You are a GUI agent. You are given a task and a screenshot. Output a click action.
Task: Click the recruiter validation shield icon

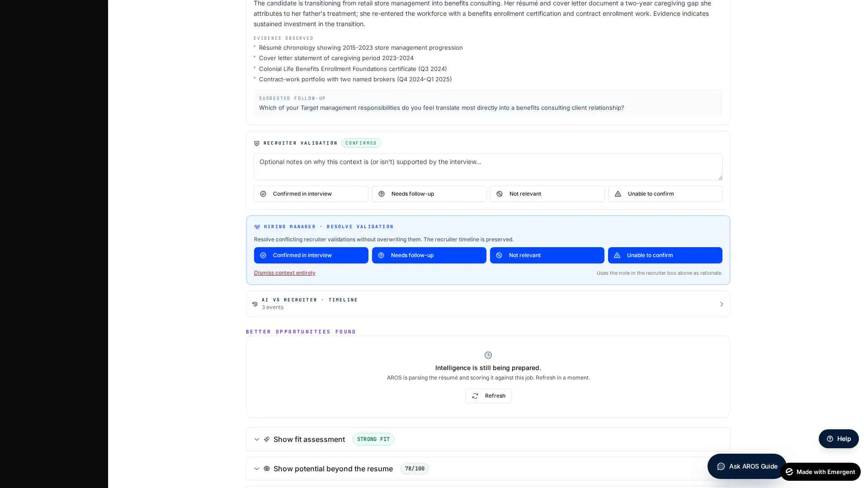pyautogui.click(x=257, y=143)
